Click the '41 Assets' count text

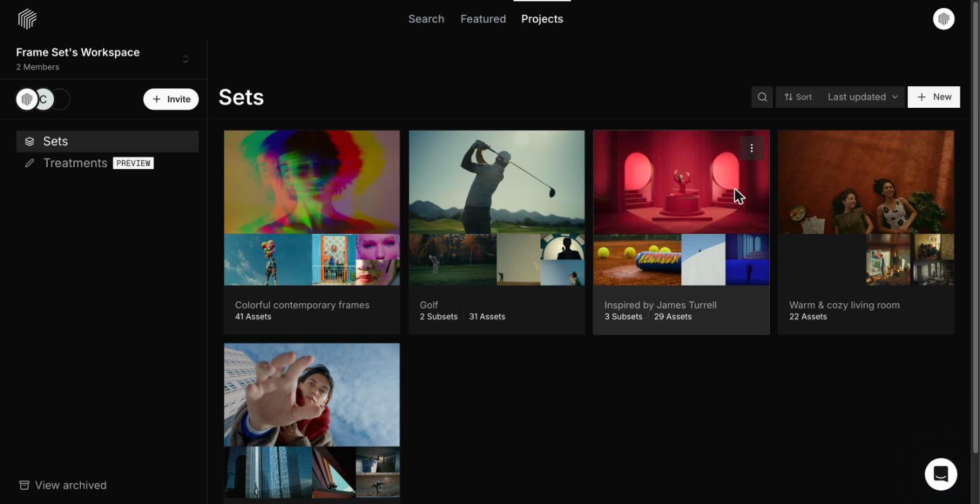tap(253, 317)
